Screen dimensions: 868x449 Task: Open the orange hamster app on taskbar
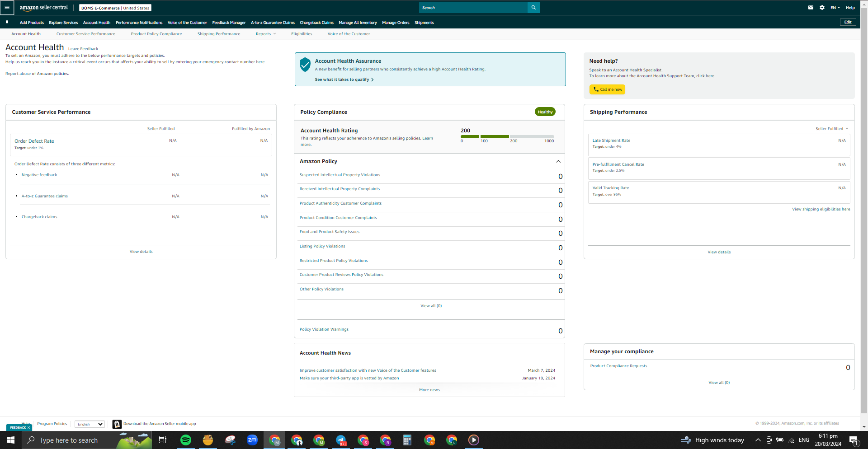[208, 440]
